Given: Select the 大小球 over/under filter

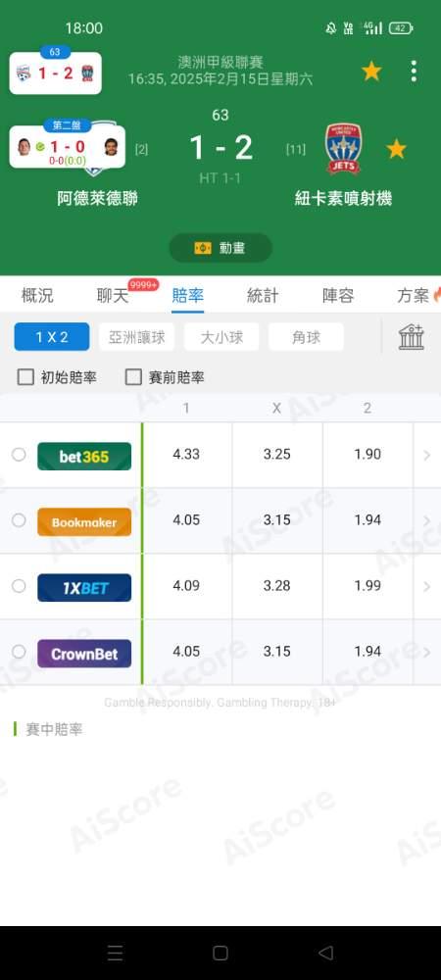Looking at the screenshot, I should pyautogui.click(x=221, y=337).
